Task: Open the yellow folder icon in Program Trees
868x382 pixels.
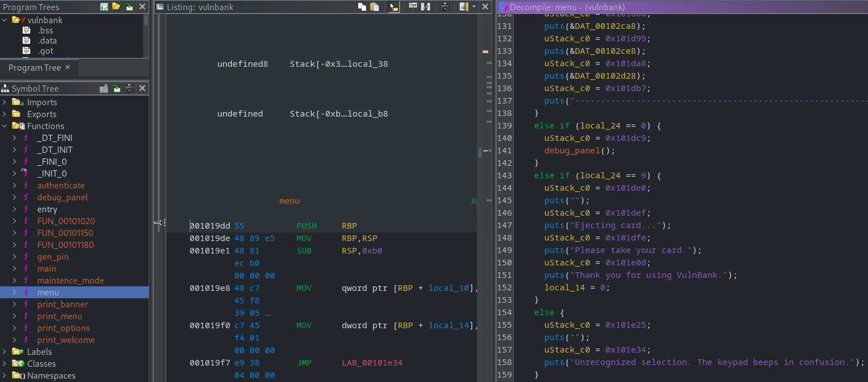Action: click(x=116, y=6)
